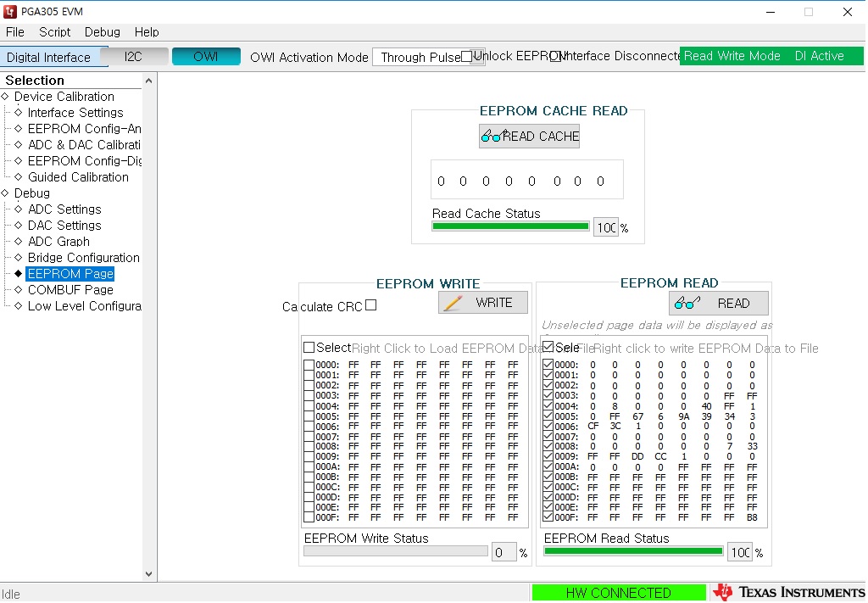
Task: Uncheck Select all in EEPROM Read table
Action: [548, 347]
